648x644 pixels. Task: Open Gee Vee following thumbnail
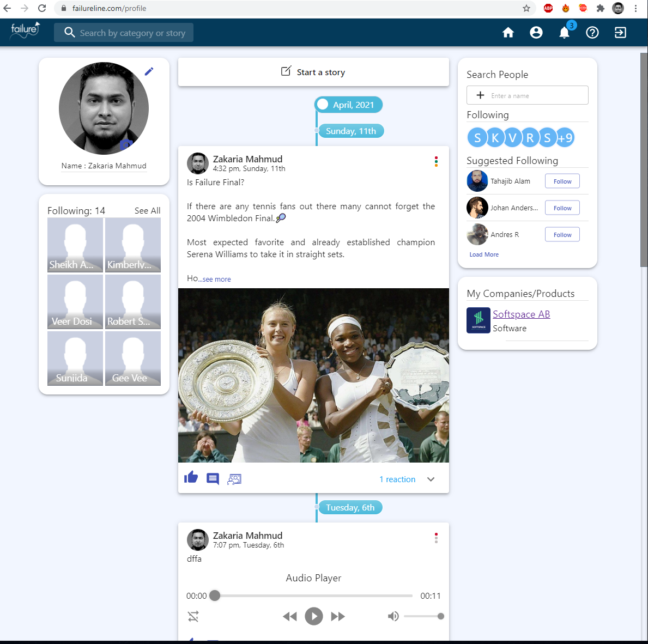coord(133,358)
